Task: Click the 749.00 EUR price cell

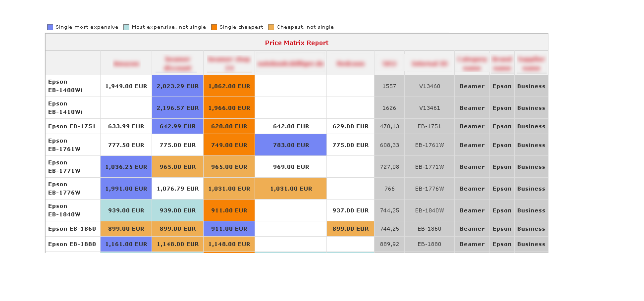Action: [229, 145]
